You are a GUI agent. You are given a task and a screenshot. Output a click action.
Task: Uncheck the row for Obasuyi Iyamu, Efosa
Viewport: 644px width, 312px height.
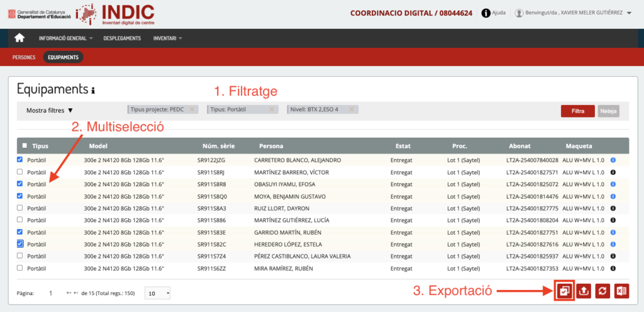click(x=20, y=184)
